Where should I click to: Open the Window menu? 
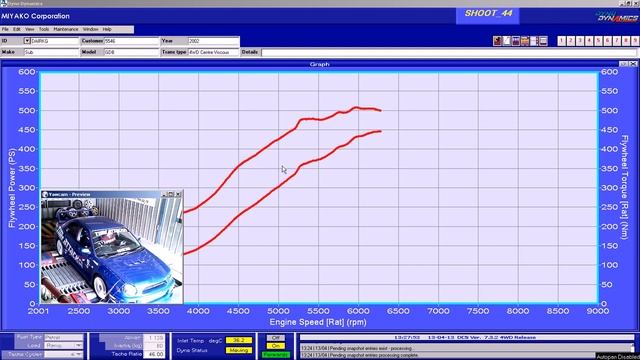[90, 29]
